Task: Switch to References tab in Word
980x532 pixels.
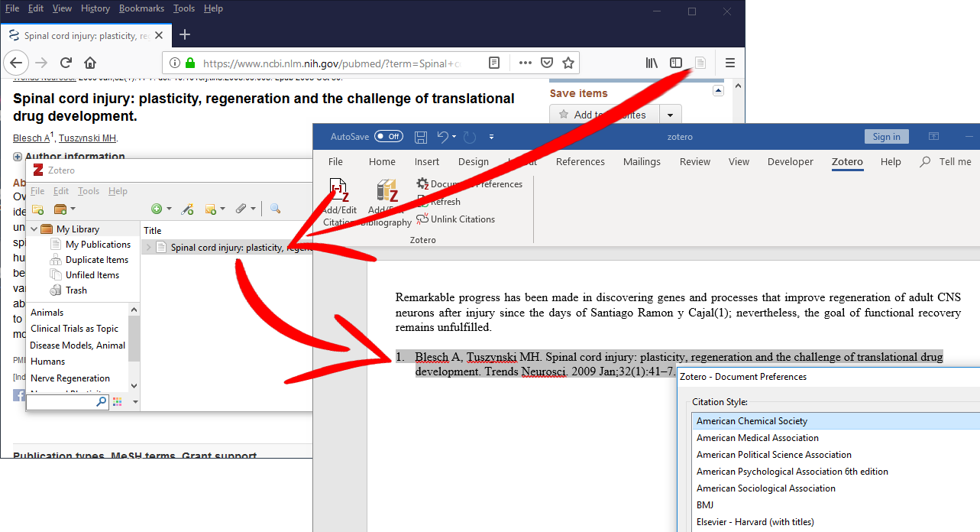Action: click(x=581, y=161)
